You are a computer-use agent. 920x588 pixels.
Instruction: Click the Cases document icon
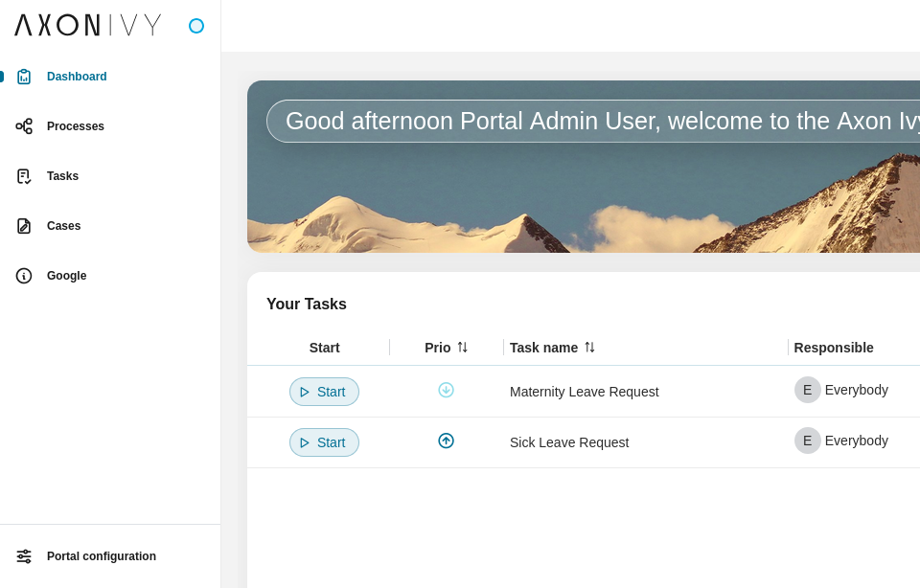pyautogui.click(x=23, y=226)
